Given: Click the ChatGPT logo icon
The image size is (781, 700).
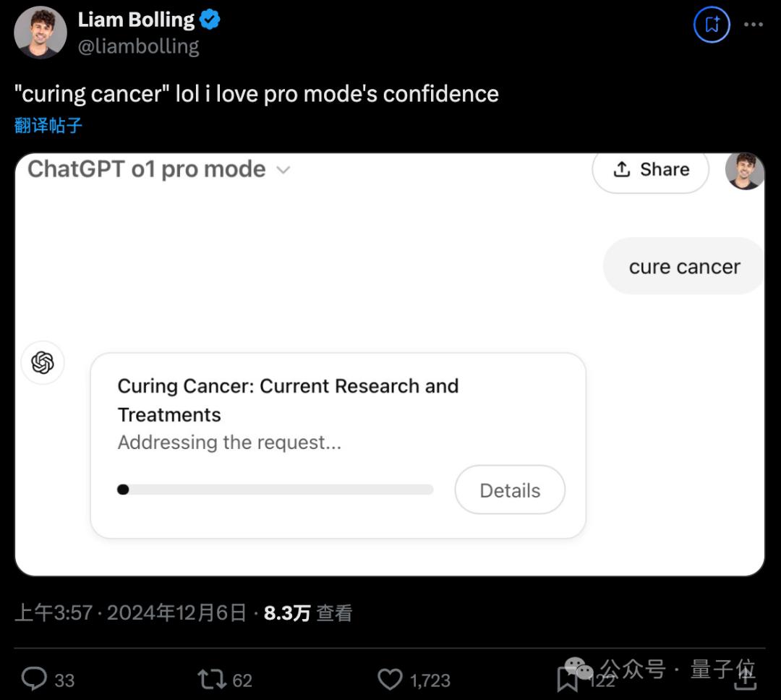Looking at the screenshot, I should (43, 362).
